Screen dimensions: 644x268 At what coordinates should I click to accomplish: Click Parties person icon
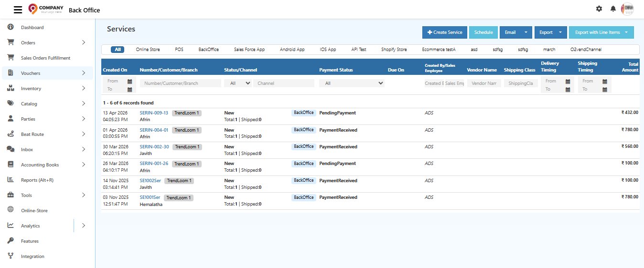11,119
